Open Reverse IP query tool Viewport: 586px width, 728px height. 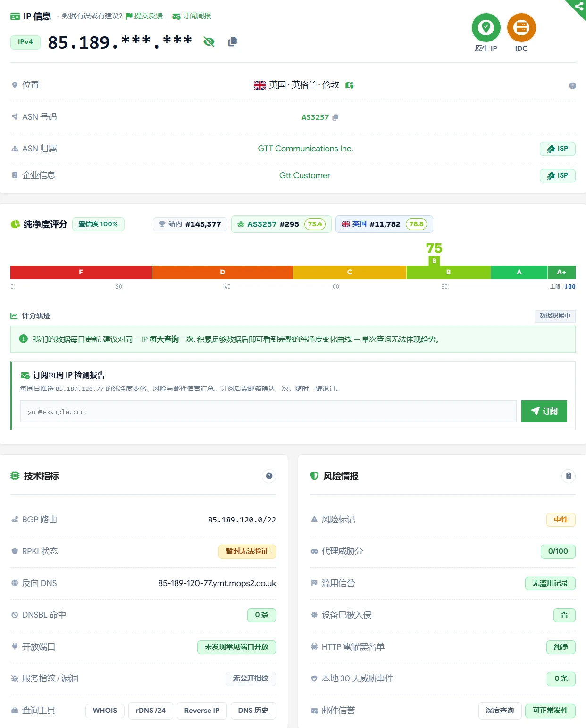202,711
